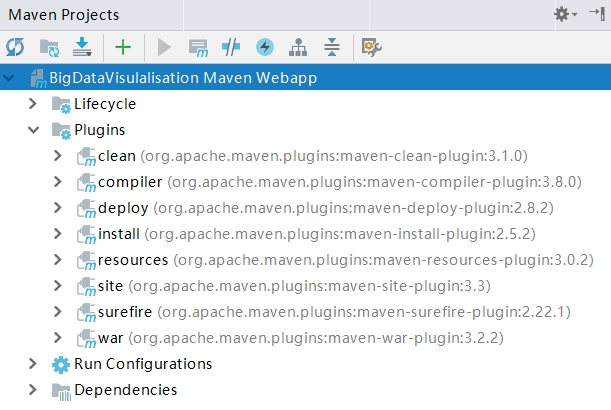Toggle skip tests mode lightning icon

click(265, 47)
